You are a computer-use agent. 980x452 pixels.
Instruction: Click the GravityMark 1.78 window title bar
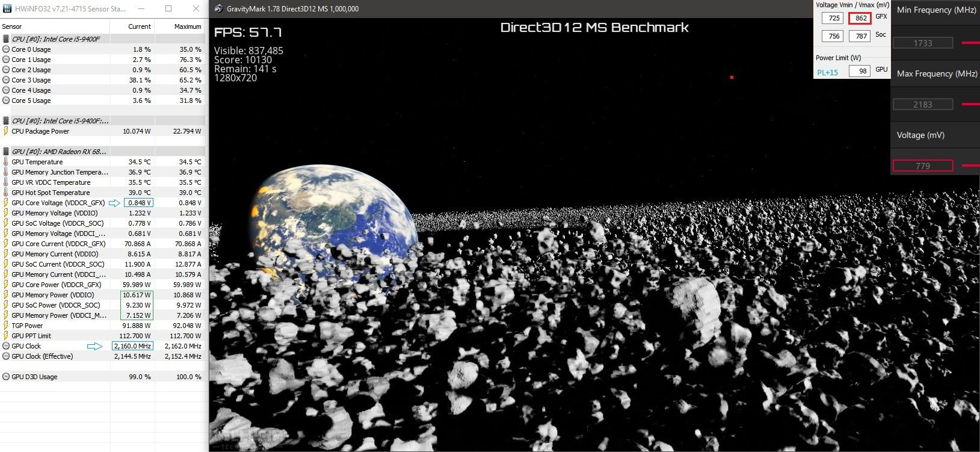coord(511,9)
